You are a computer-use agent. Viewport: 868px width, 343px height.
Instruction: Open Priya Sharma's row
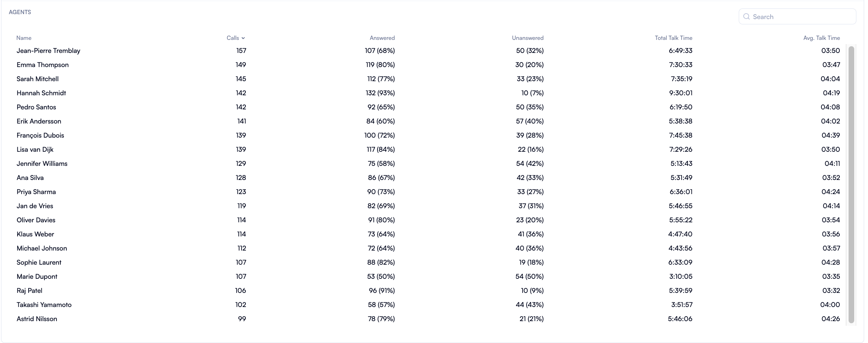pos(36,192)
